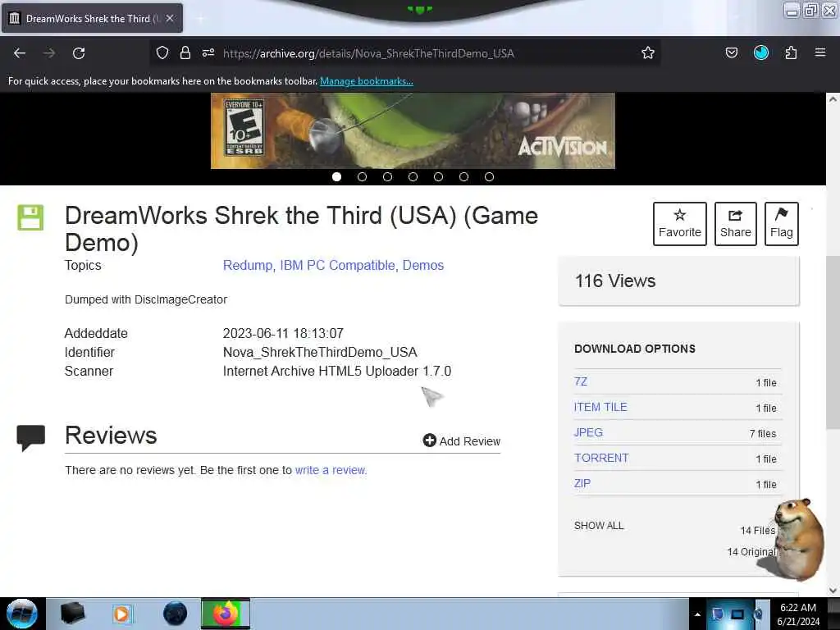Select the DreamWorks Shrek the Third tab
Viewport: 840px width, 630px height.
point(92,18)
